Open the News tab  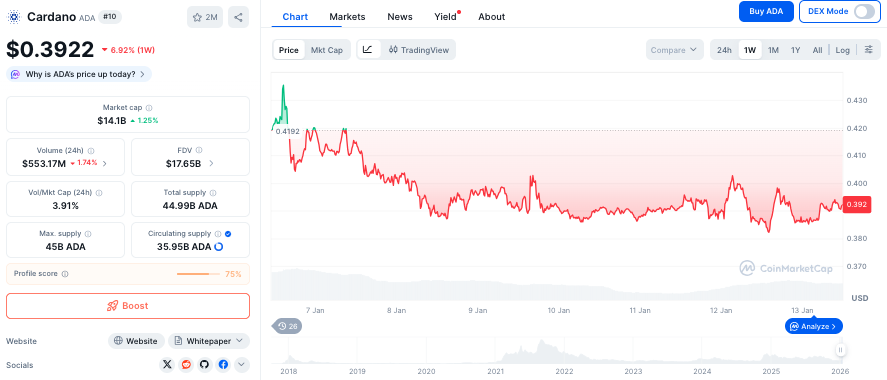(400, 16)
